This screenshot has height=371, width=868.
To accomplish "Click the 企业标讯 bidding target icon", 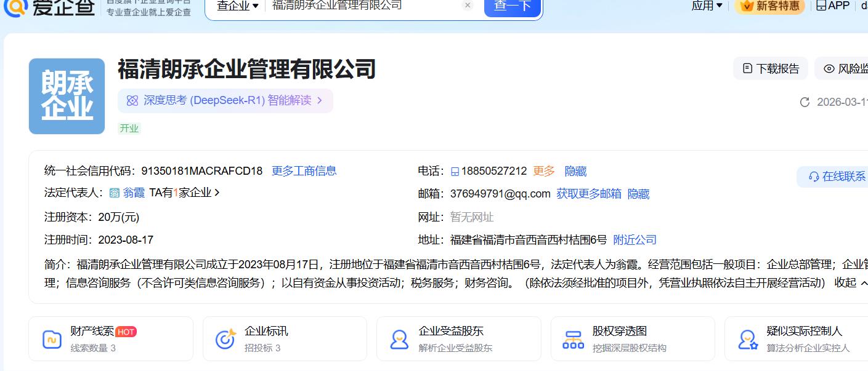I will coord(225,339).
